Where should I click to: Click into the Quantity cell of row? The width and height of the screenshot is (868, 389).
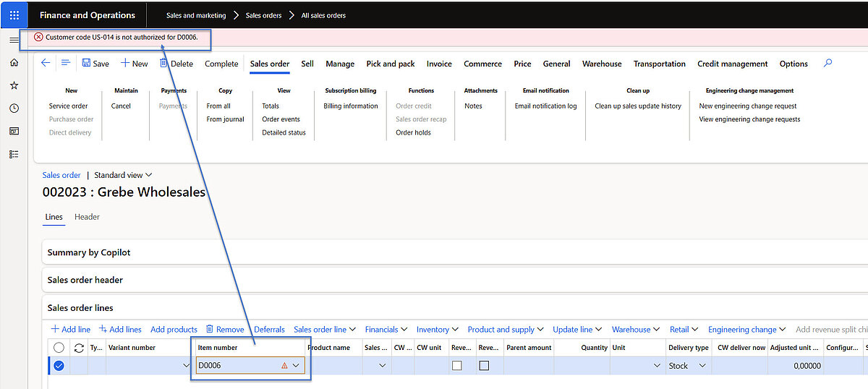tap(582, 366)
